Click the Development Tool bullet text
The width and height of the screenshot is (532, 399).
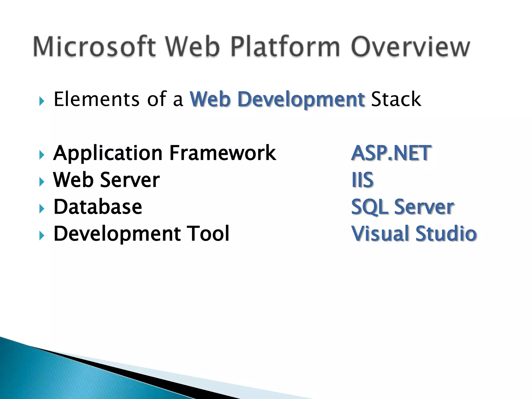(x=141, y=234)
